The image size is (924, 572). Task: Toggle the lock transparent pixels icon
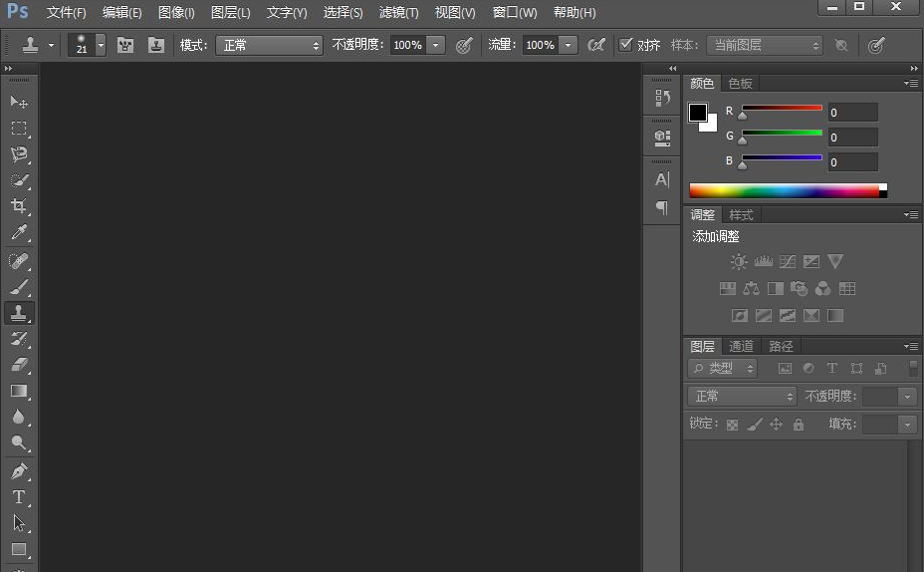coord(733,425)
